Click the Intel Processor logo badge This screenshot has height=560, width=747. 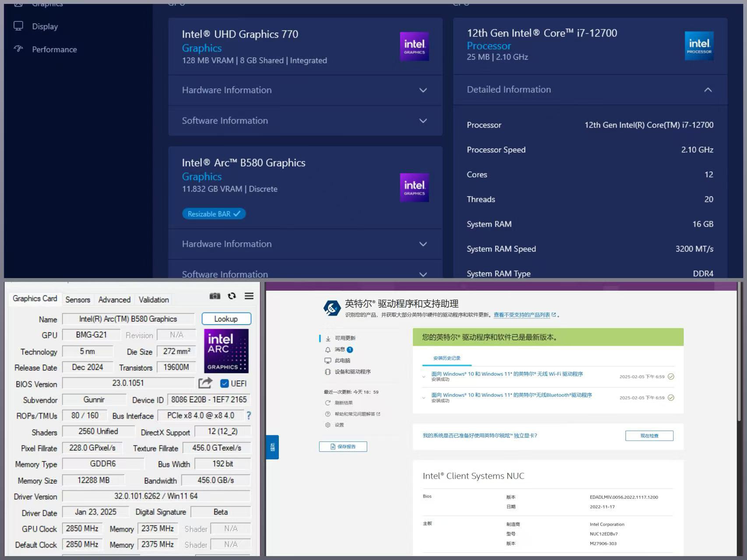(x=699, y=46)
